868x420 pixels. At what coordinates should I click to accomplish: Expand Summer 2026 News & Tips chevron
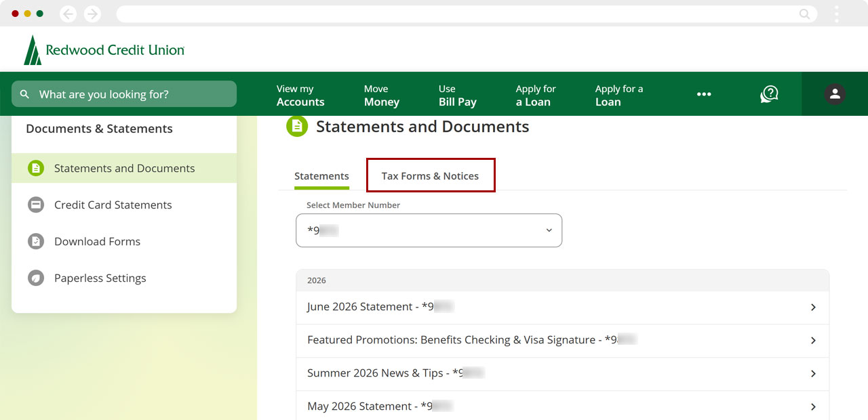(x=813, y=374)
